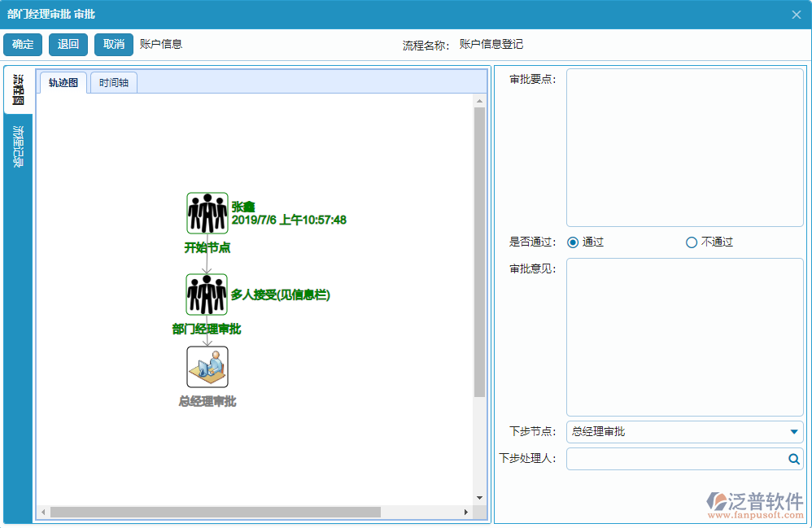Switch to the 轨迹图 tab
This screenshot has height=528, width=812.
[x=63, y=82]
